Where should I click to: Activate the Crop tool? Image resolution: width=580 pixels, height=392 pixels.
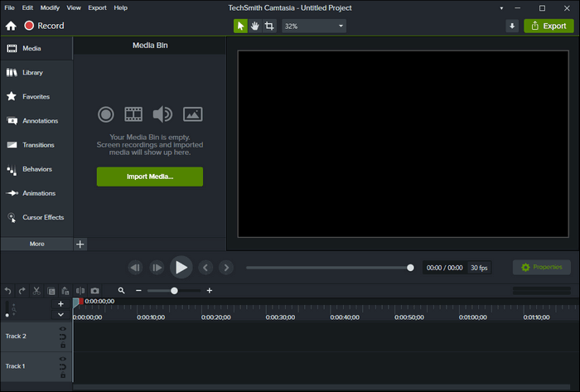pos(269,27)
